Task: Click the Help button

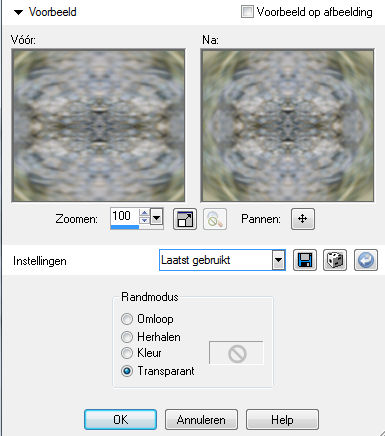Action: coord(282,420)
